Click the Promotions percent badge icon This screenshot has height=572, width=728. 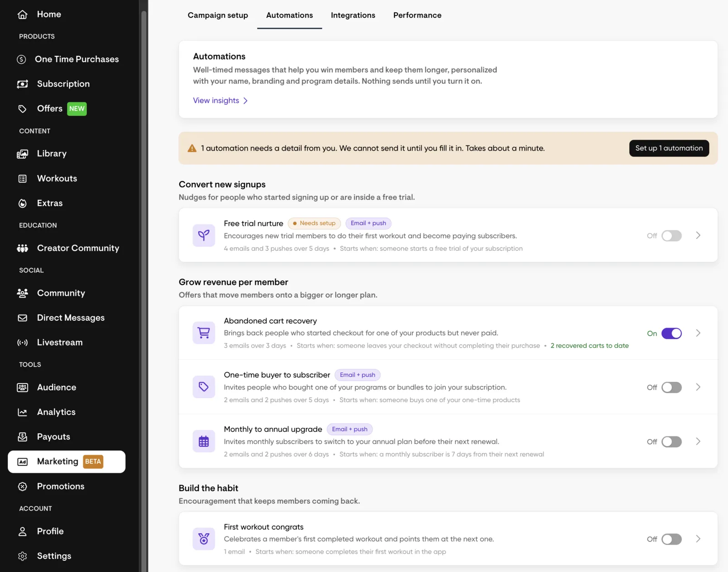22,486
